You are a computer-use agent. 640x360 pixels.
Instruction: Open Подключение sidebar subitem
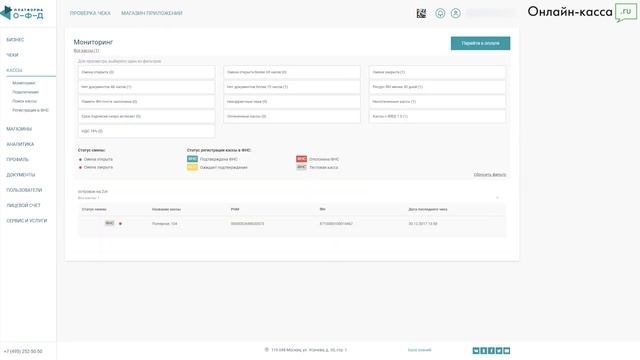[x=25, y=92]
